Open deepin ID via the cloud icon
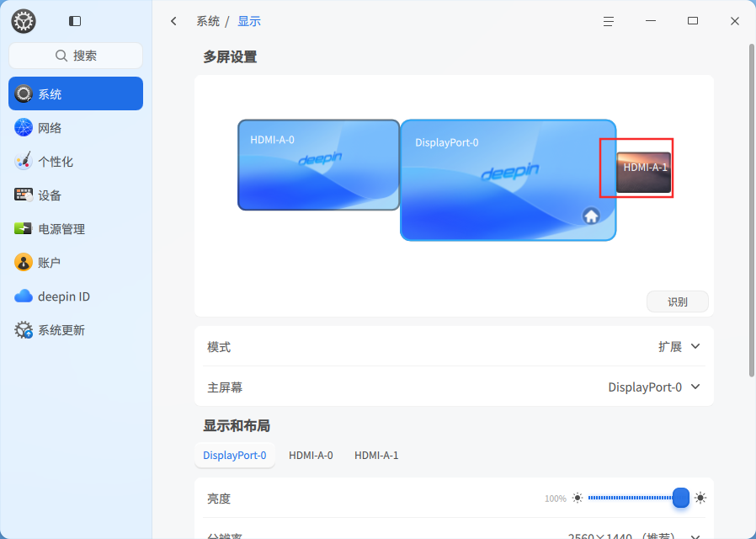Viewport: 756px width, 539px height. click(x=23, y=296)
